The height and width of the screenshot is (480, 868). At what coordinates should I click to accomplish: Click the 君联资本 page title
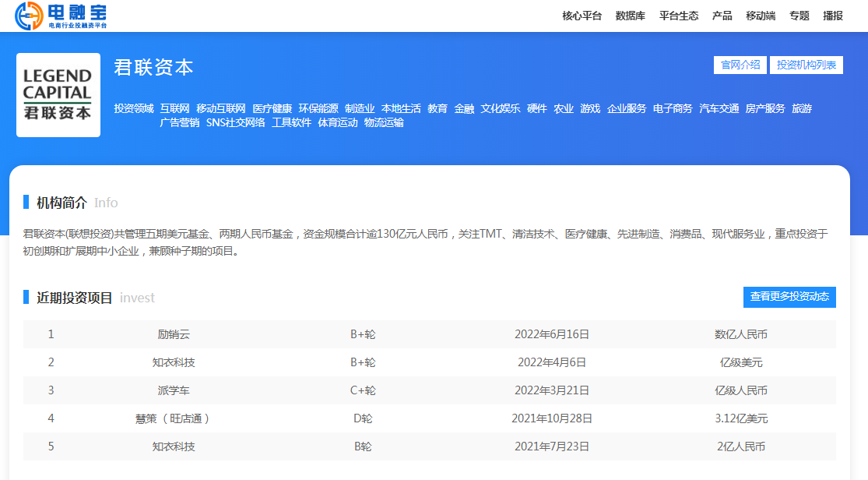click(x=153, y=67)
